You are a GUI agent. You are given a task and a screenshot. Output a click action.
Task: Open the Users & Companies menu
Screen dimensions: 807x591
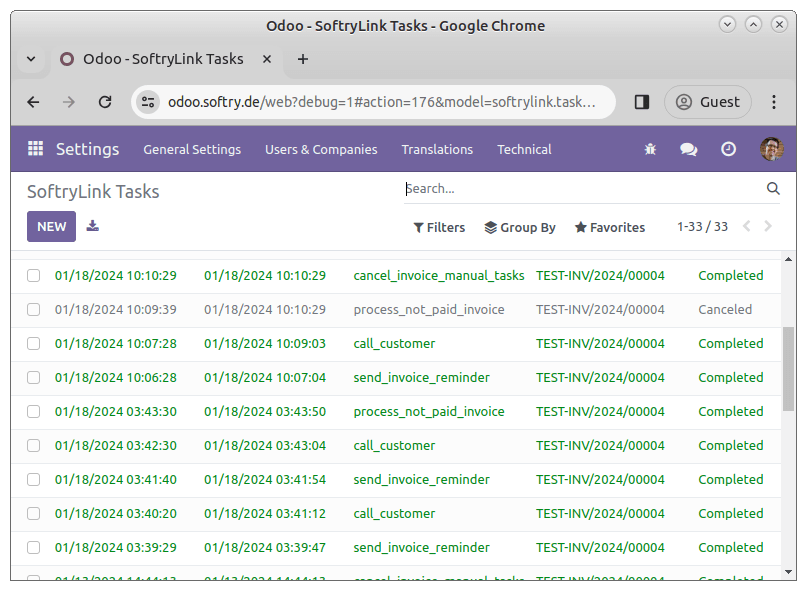click(321, 149)
